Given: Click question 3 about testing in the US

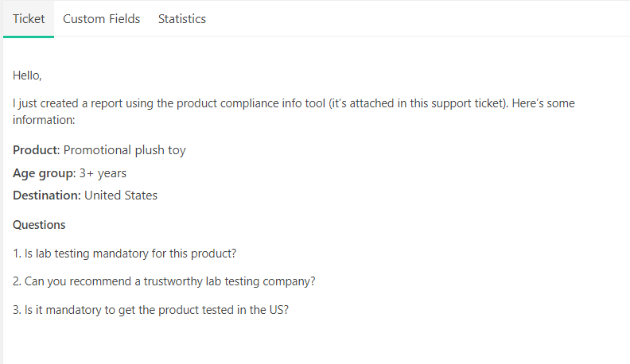Looking at the screenshot, I should (150, 310).
